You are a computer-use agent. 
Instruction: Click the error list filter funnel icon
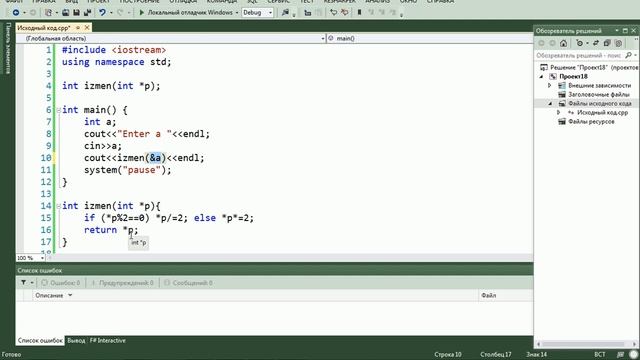pos(24,282)
